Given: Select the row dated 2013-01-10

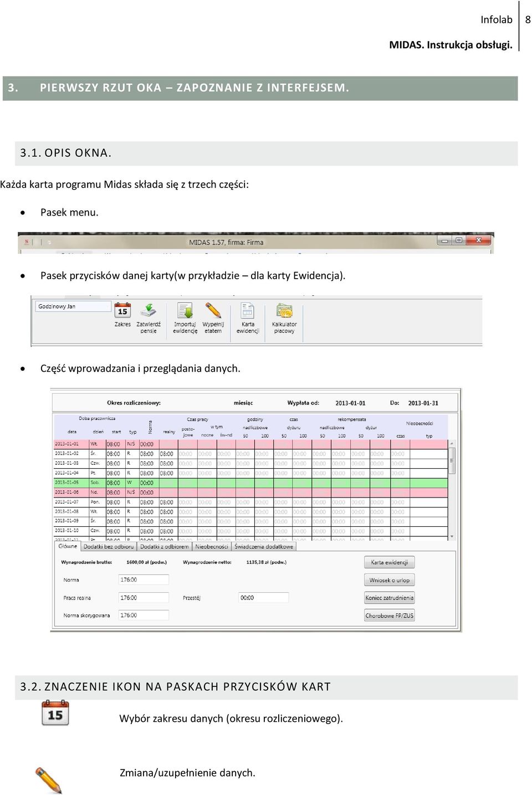Looking at the screenshot, I should point(250,531).
